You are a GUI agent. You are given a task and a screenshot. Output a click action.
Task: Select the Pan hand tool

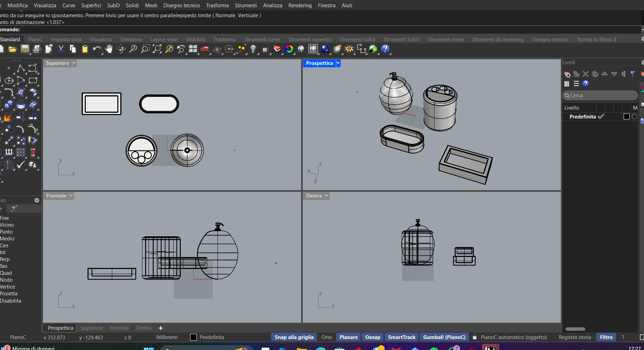[x=109, y=49]
